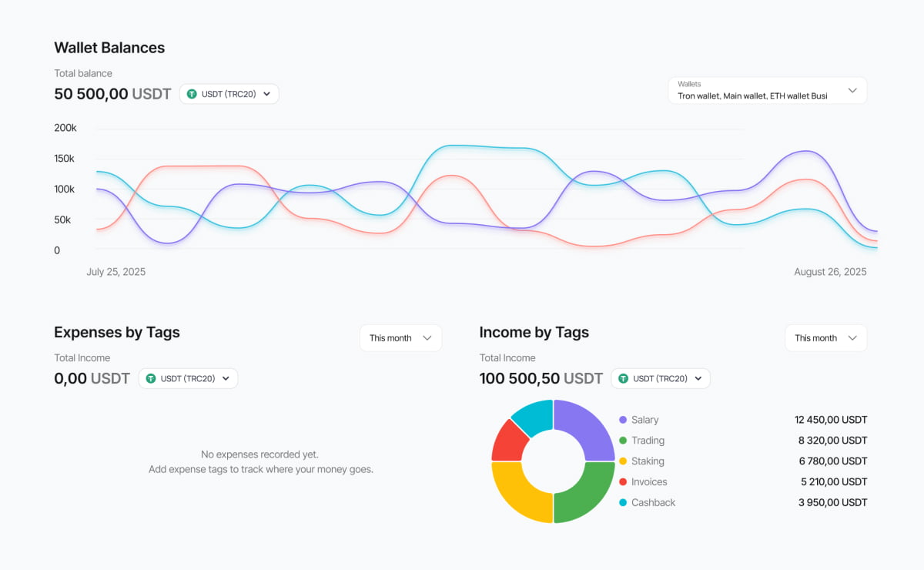Click the Tether icon in the Total balance currency selector

click(x=191, y=93)
